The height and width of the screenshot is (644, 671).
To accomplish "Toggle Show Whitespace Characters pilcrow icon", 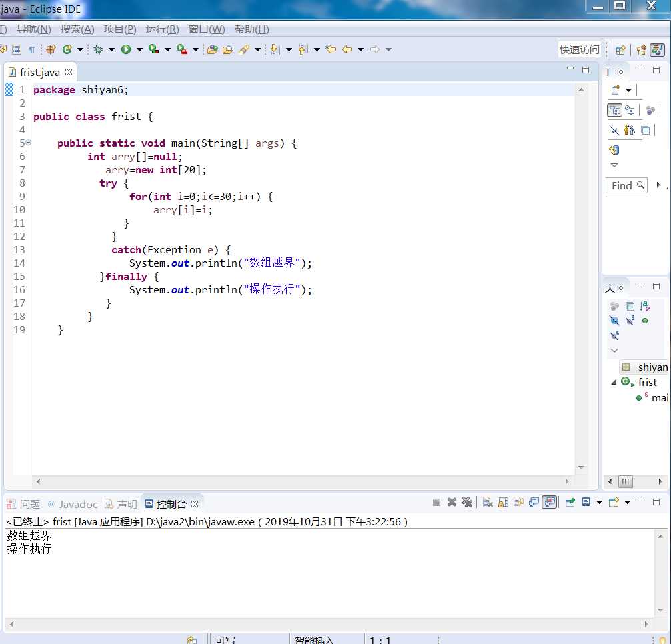I will [31, 50].
